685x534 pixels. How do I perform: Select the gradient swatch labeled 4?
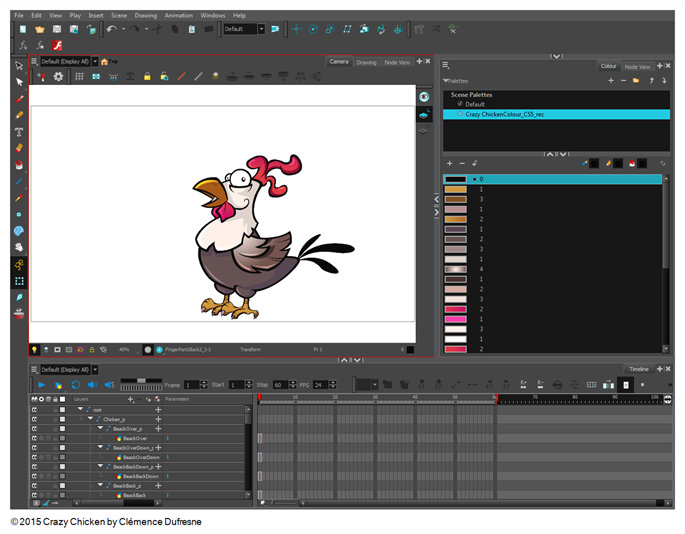click(x=456, y=269)
